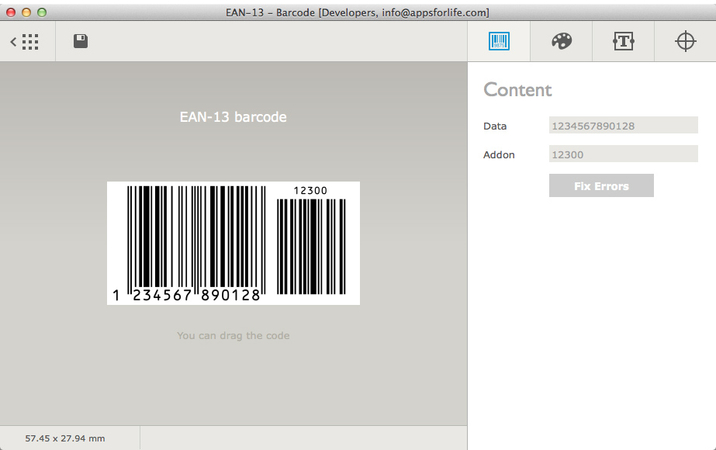
Task: Click the "You can drag the code" hint
Action: point(233,335)
